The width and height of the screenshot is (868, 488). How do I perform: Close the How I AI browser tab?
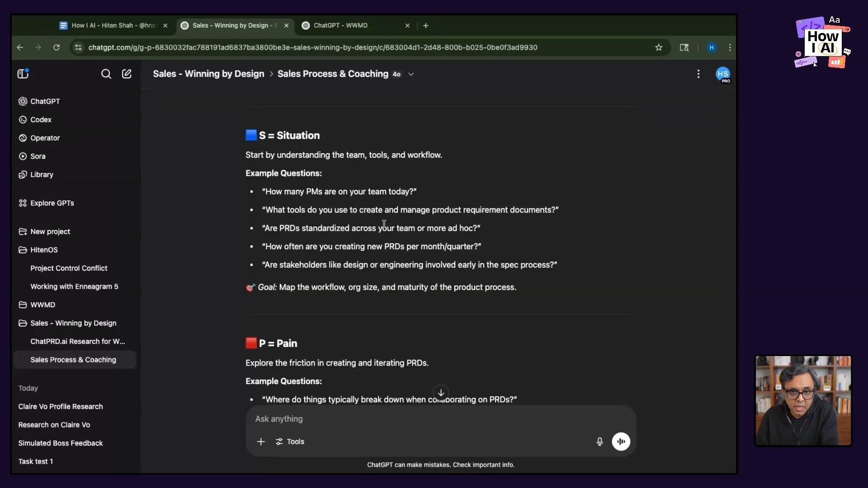tap(165, 26)
